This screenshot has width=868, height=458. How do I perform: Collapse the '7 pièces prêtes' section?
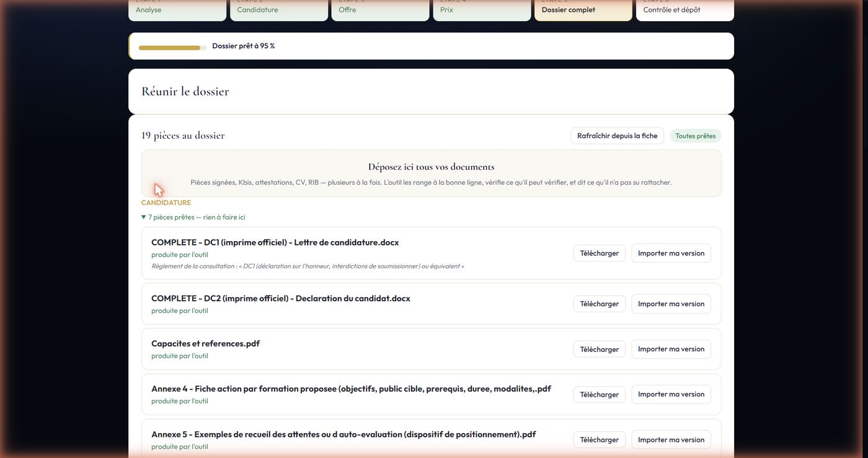[x=193, y=217]
